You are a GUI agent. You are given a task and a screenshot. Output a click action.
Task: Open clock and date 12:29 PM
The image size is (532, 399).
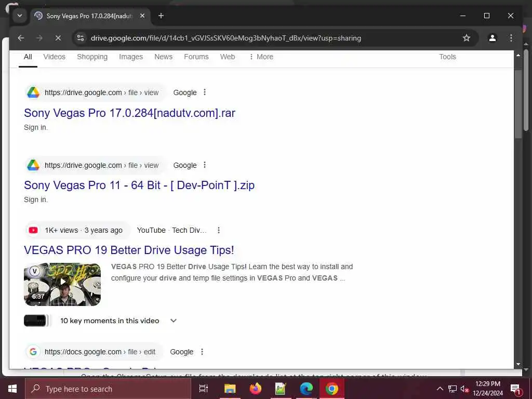click(487, 389)
